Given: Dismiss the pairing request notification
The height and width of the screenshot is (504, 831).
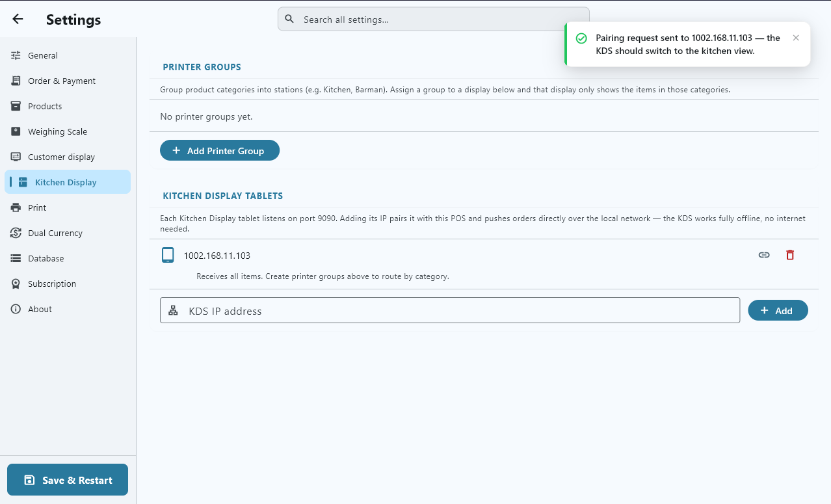Looking at the screenshot, I should tap(796, 38).
